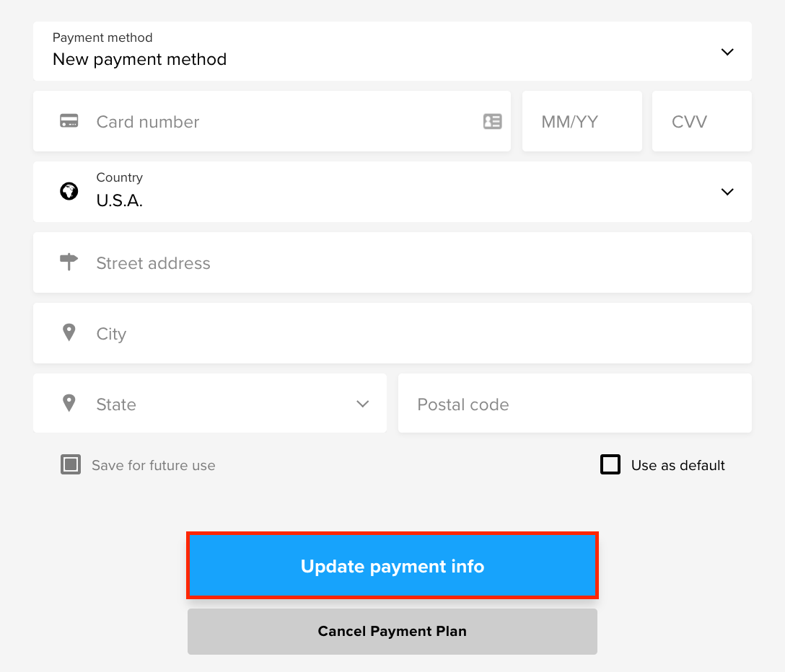This screenshot has width=785, height=672.
Task: Click the globe icon beside Country
Action: click(x=69, y=191)
